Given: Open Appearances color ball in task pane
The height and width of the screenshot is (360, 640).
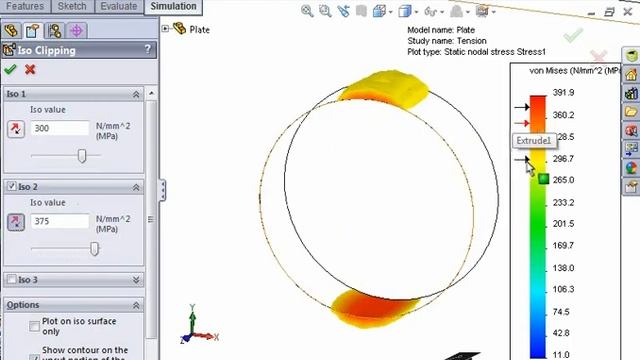Looking at the screenshot, I should [631, 168].
